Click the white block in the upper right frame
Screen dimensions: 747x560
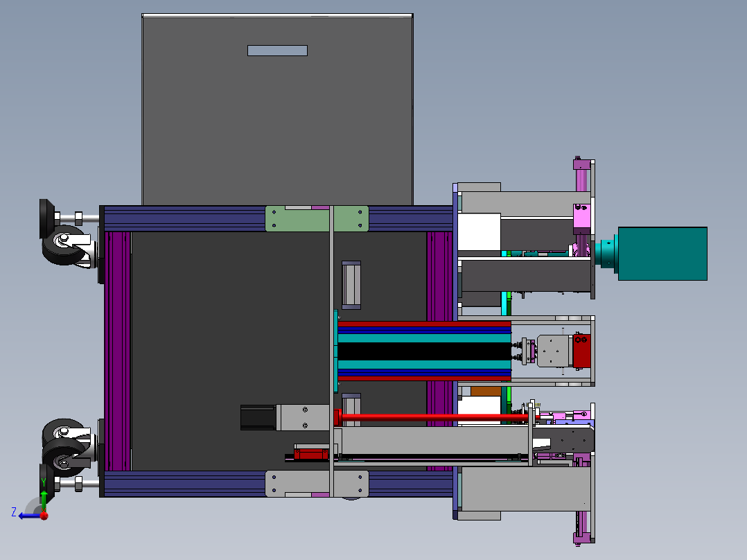point(480,232)
